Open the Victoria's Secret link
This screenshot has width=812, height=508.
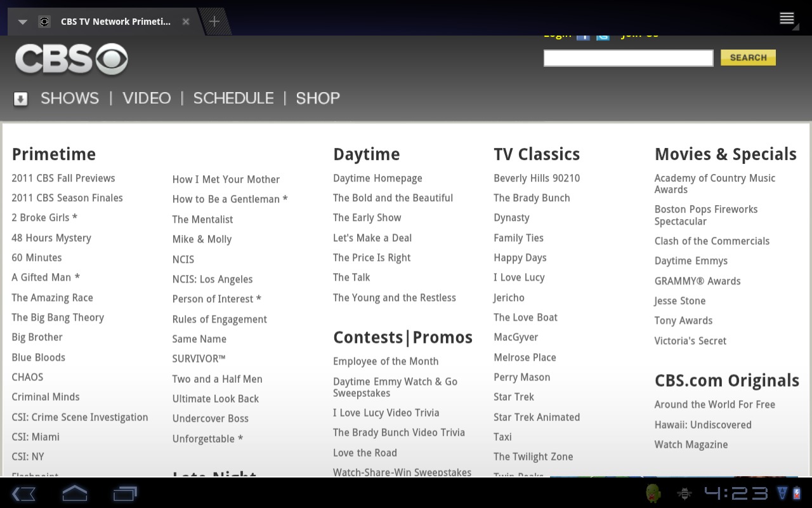click(x=690, y=341)
